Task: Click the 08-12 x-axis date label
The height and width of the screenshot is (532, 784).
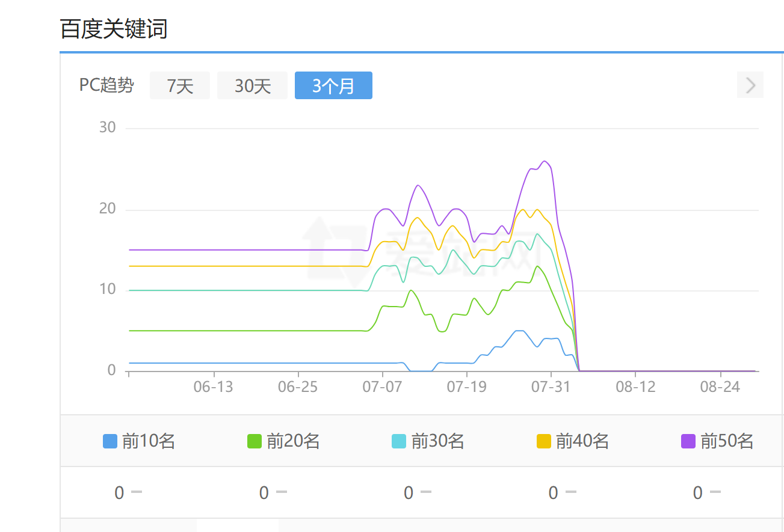Action: point(635,387)
